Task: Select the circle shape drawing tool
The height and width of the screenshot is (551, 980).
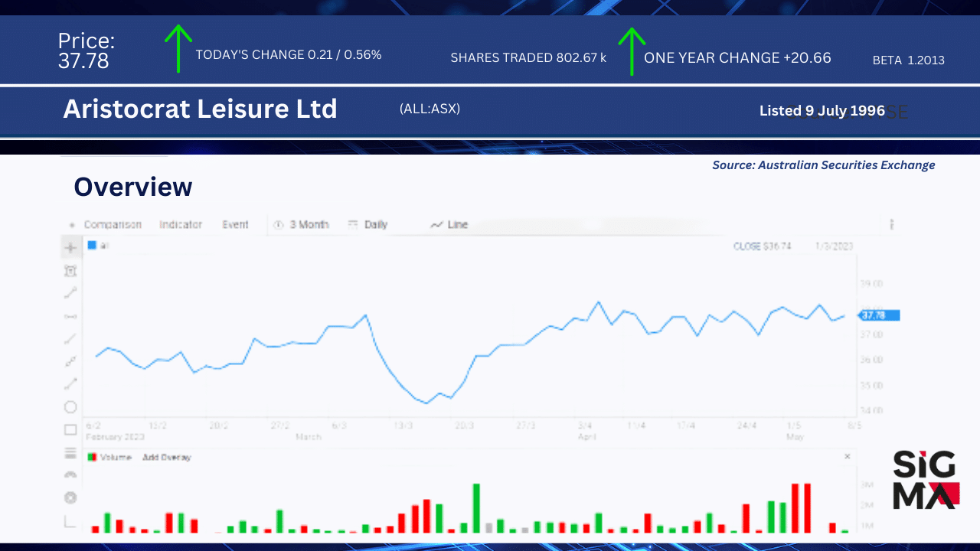Action: [x=70, y=407]
